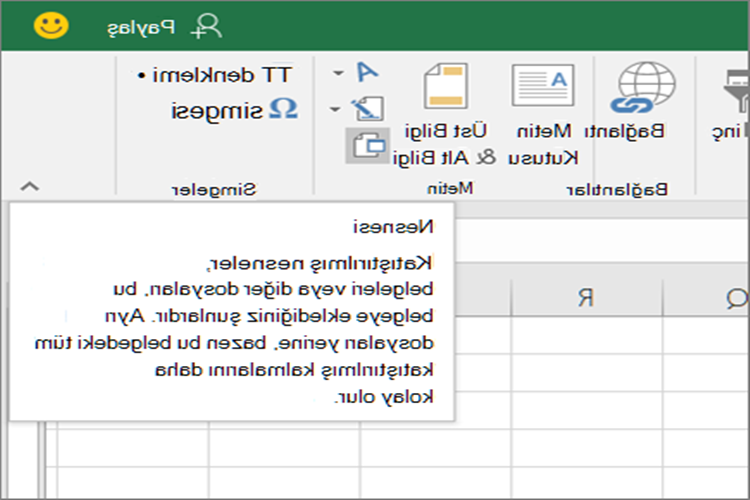This screenshot has width=750, height=500.
Task: Click the Bağlantı globe link icon
Action: coord(644,87)
